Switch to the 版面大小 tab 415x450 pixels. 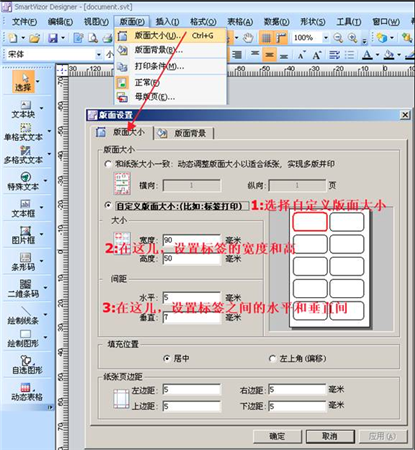(x=122, y=132)
